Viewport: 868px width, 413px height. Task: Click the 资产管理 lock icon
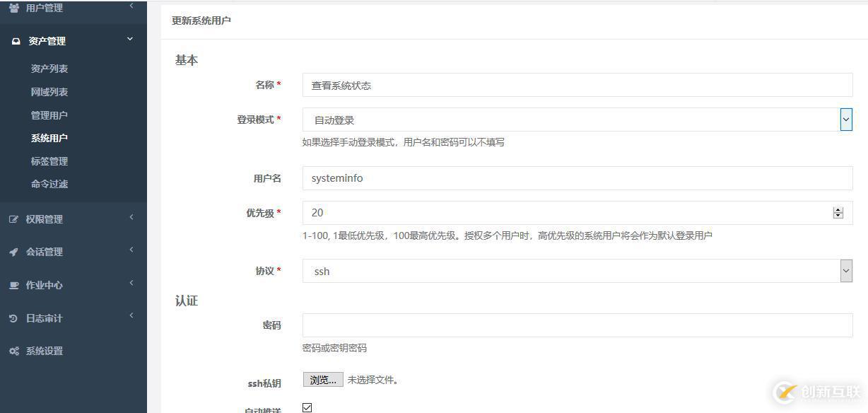coord(17,40)
